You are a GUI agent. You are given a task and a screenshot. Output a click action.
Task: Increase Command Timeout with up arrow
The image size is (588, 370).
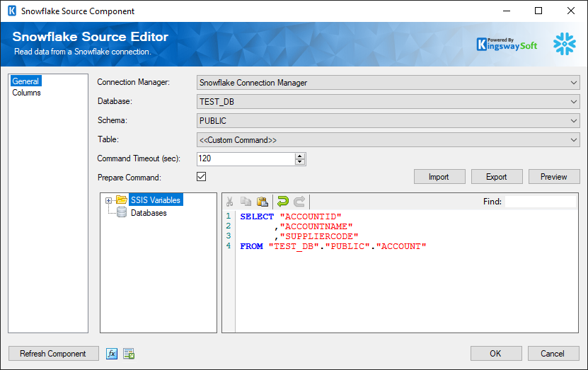pyautogui.click(x=299, y=156)
